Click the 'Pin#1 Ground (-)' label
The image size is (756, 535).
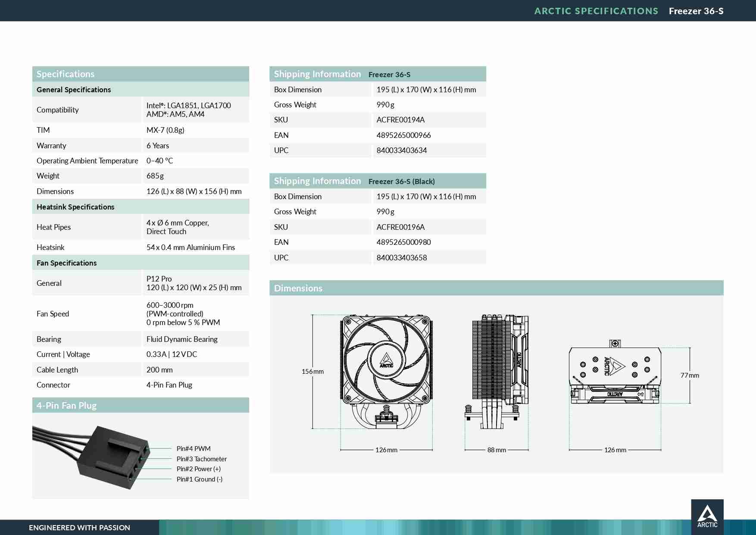click(200, 479)
